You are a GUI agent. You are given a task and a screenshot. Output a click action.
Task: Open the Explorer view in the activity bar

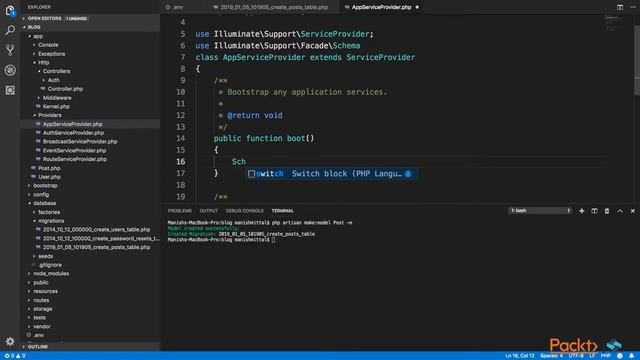pyautogui.click(x=10, y=11)
